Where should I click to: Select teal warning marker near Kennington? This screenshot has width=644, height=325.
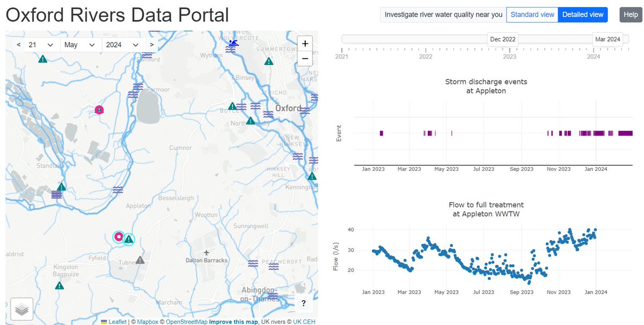[x=312, y=176]
